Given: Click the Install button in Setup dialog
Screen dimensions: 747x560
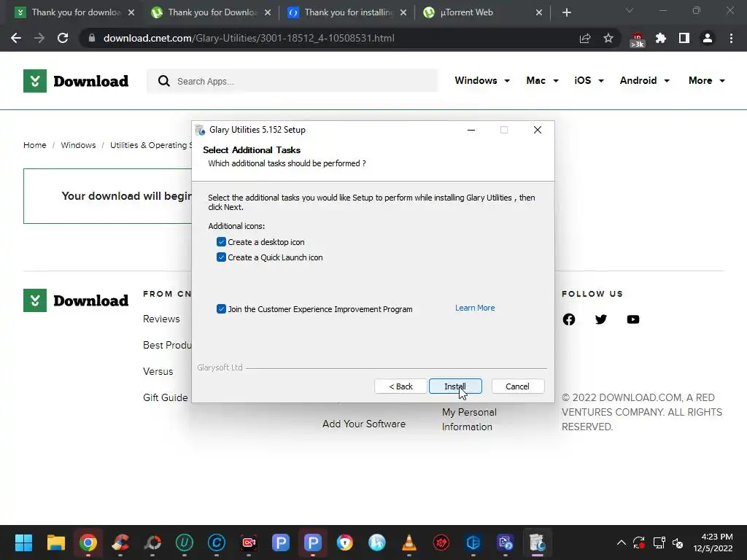Looking at the screenshot, I should 455,386.
